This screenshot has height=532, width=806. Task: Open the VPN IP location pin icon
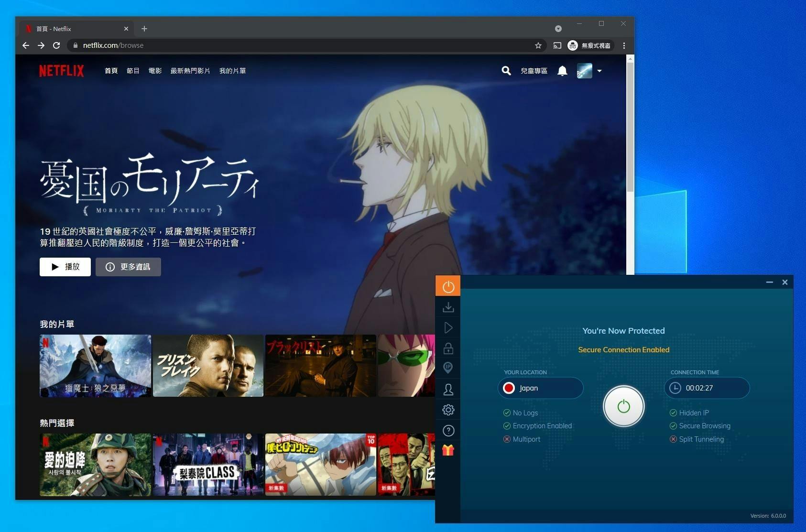click(448, 368)
